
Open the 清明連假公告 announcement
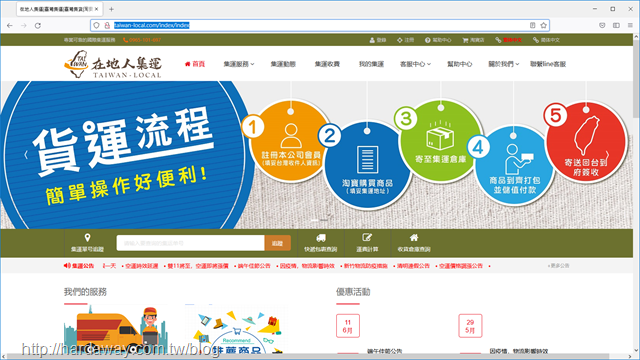point(413,266)
